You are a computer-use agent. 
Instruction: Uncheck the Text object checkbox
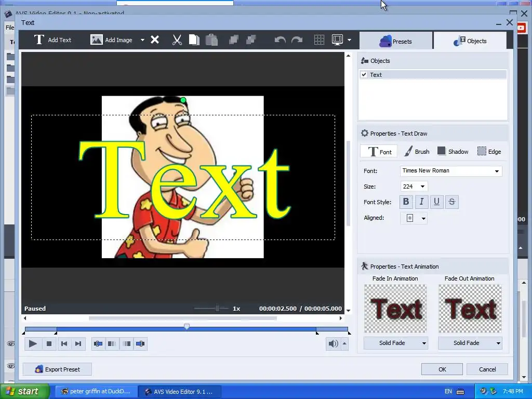(x=364, y=75)
